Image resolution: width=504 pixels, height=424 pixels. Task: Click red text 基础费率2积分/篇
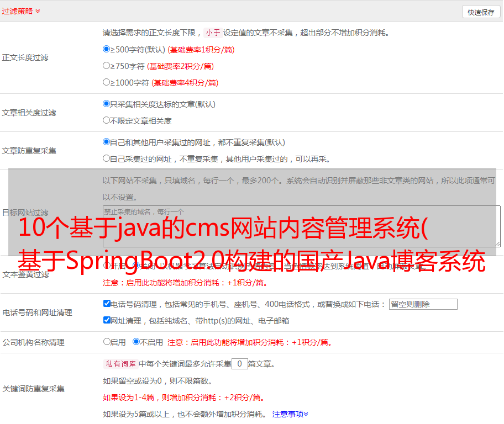coord(180,66)
